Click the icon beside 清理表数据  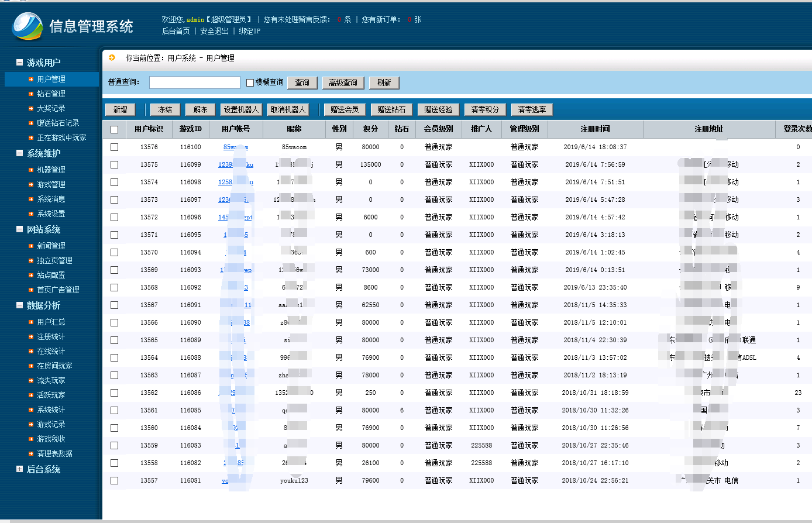pyautogui.click(x=32, y=453)
